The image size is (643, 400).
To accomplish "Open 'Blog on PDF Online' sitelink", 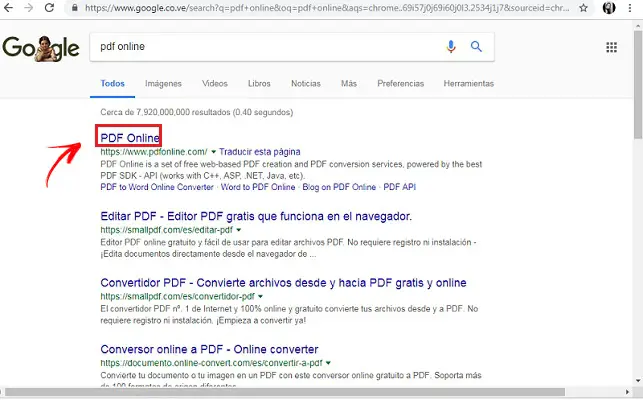I will pos(339,187).
